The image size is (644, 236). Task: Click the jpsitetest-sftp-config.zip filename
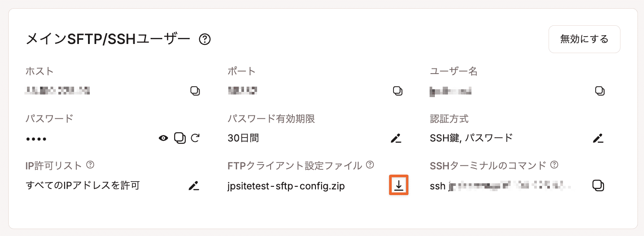coord(286,186)
